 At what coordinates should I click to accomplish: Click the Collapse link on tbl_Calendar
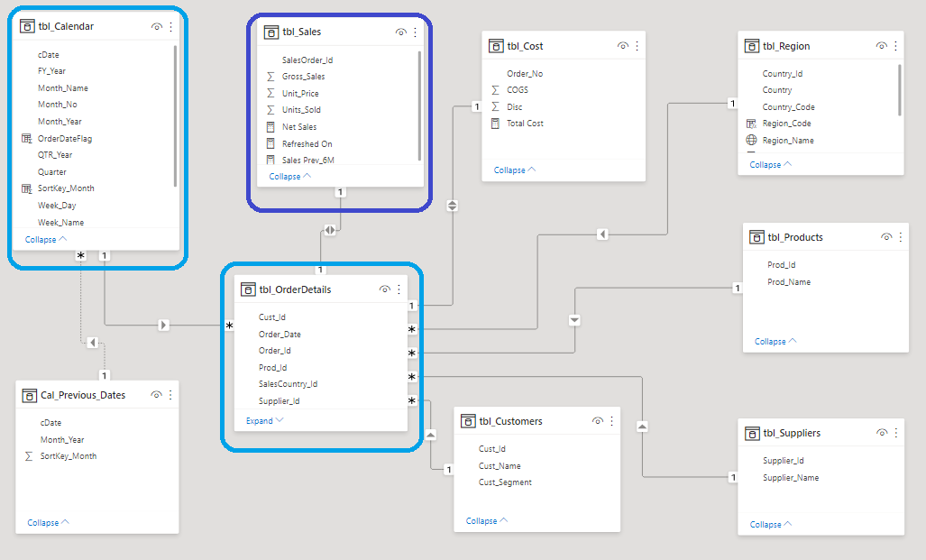point(43,239)
